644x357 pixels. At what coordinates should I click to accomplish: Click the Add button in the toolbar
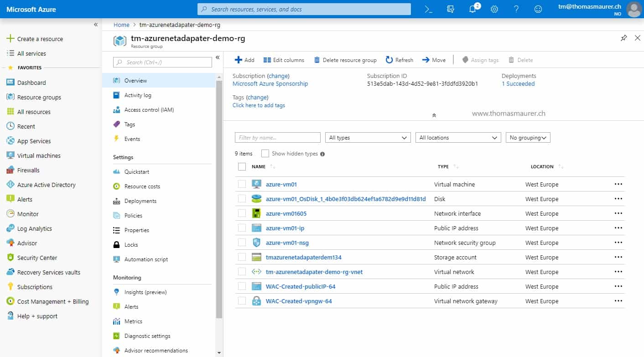click(x=244, y=60)
